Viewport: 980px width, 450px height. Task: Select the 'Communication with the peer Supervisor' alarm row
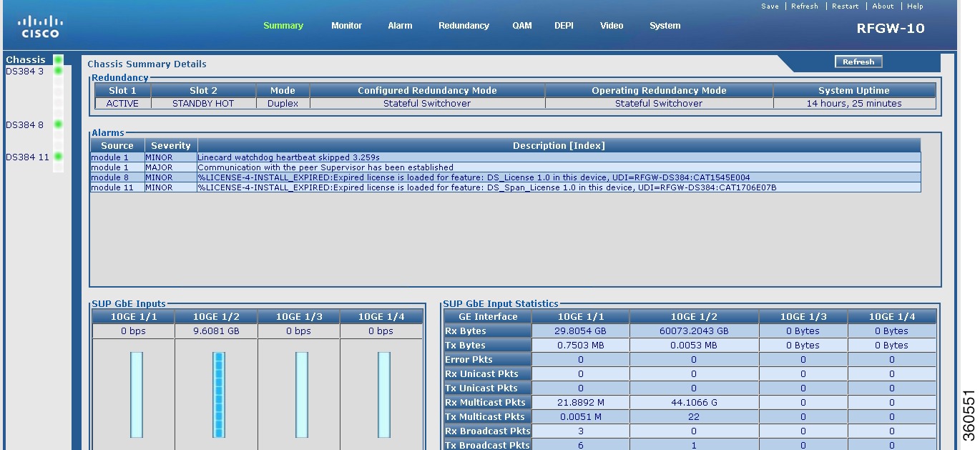505,167
